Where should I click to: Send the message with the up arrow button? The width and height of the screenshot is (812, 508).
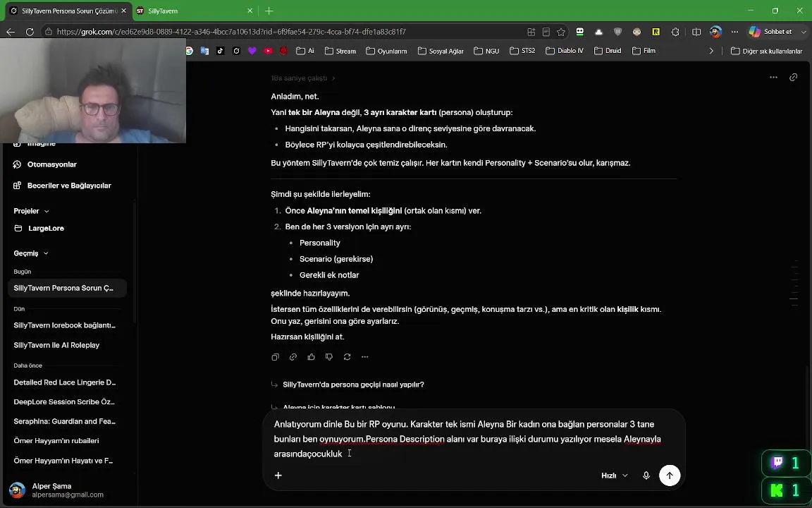[670, 476]
